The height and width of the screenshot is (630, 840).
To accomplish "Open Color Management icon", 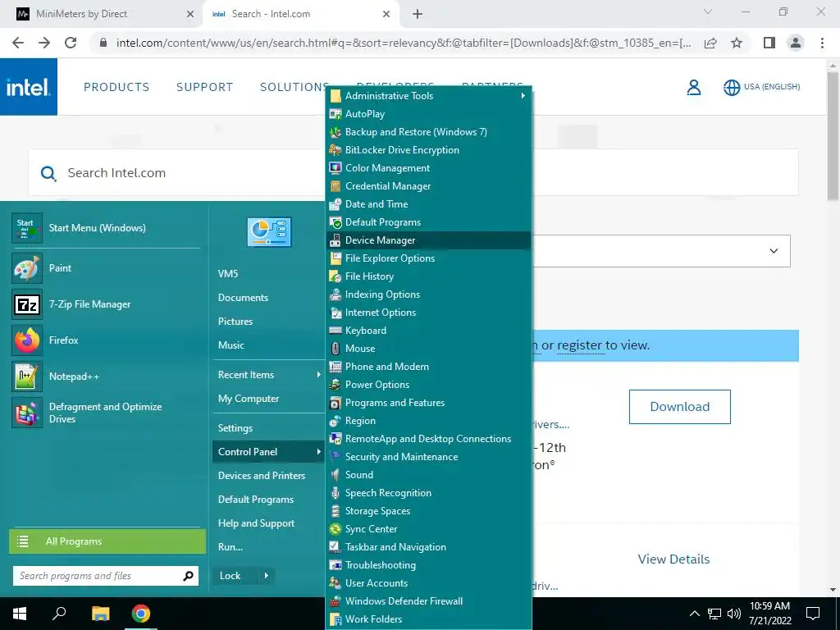I will pos(336,167).
